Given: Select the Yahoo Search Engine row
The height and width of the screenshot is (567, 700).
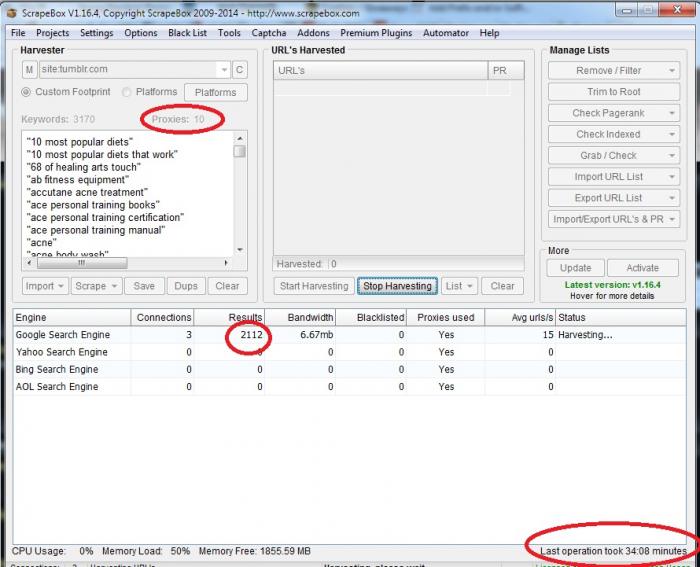Looking at the screenshot, I should (x=350, y=352).
